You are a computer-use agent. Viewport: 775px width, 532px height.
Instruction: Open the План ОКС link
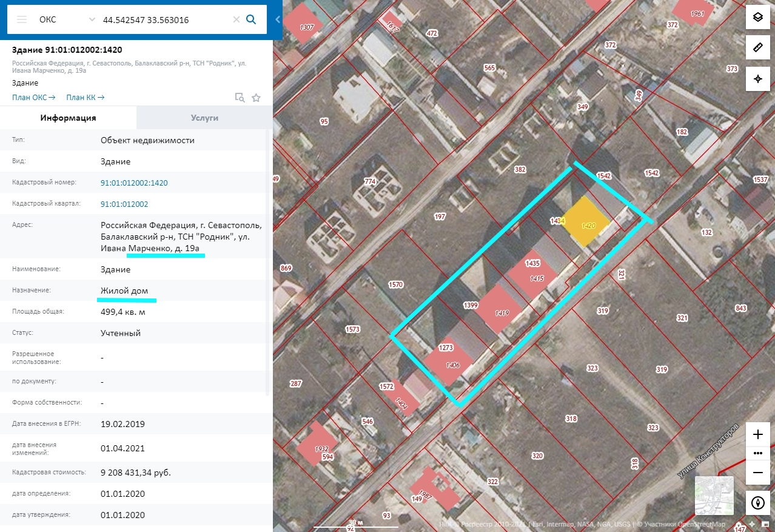point(33,97)
